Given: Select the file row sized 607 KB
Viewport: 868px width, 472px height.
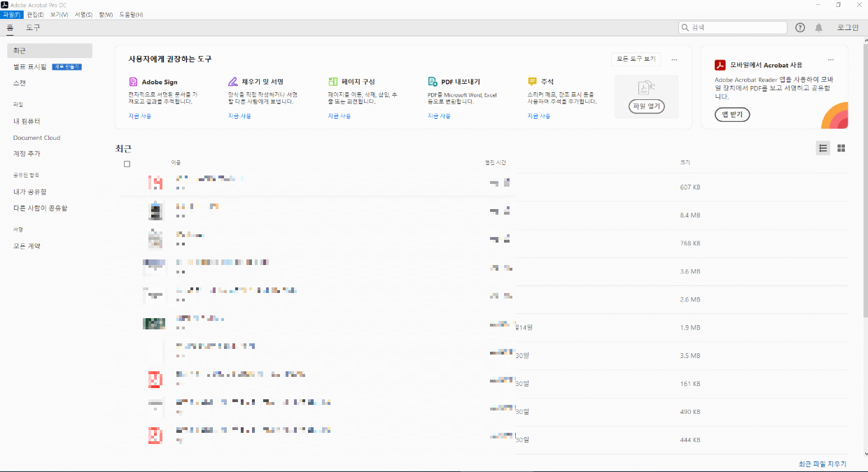Looking at the screenshot, I should pos(483,187).
